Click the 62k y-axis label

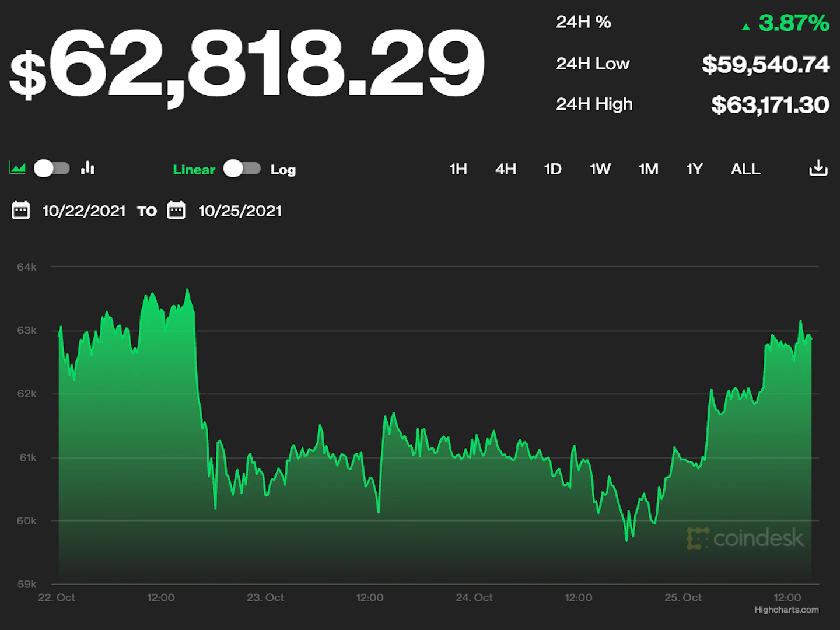point(27,394)
